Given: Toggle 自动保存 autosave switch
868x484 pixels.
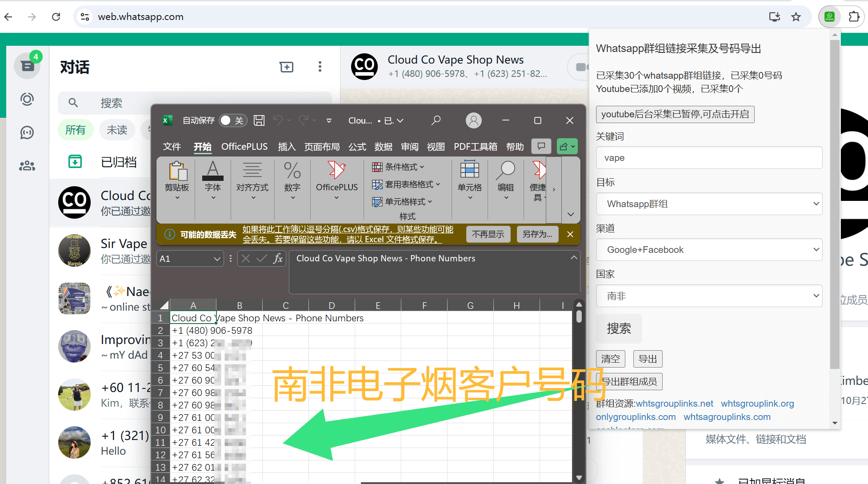Looking at the screenshot, I should coord(232,120).
